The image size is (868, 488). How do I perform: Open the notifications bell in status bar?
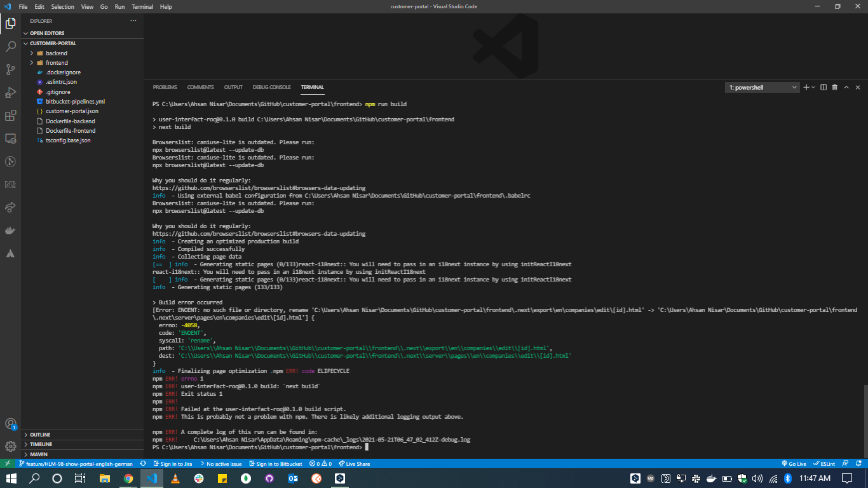[x=859, y=464]
